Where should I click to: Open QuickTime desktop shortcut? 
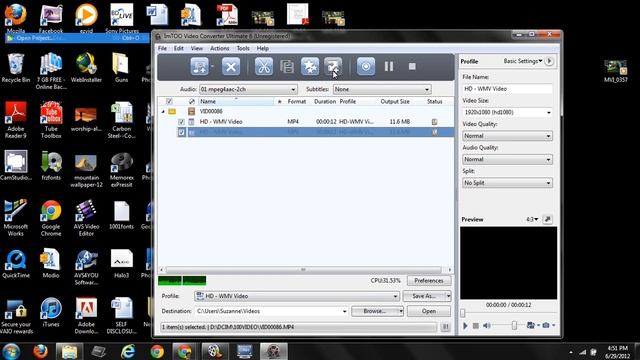pos(16,264)
